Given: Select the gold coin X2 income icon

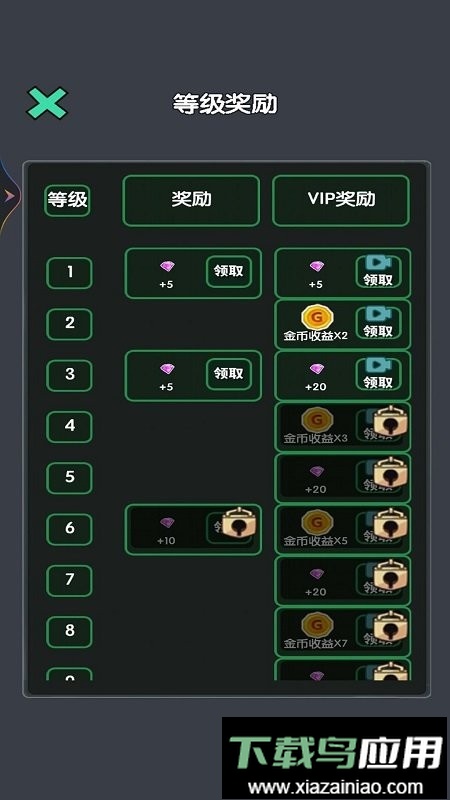Looking at the screenshot, I should (317, 317).
